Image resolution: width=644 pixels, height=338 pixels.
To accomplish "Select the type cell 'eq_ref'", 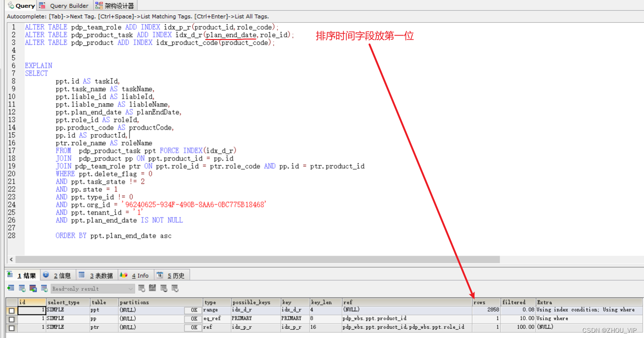I will [217, 319].
